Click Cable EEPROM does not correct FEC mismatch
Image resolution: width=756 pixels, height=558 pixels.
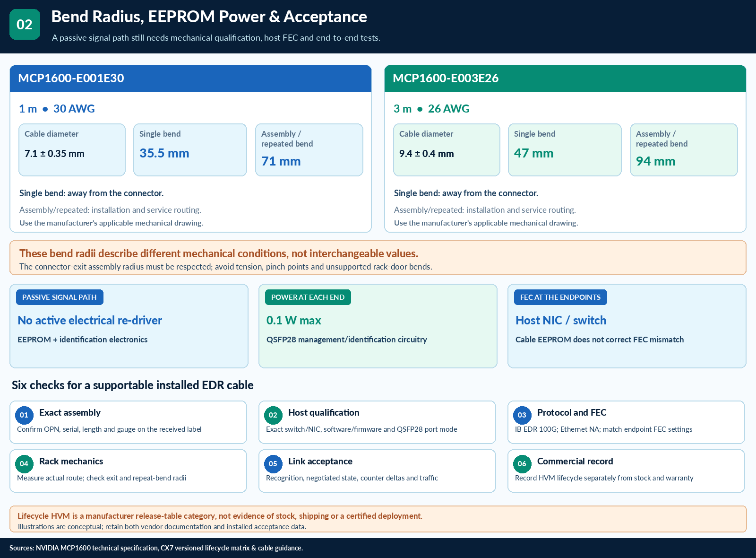(x=600, y=340)
